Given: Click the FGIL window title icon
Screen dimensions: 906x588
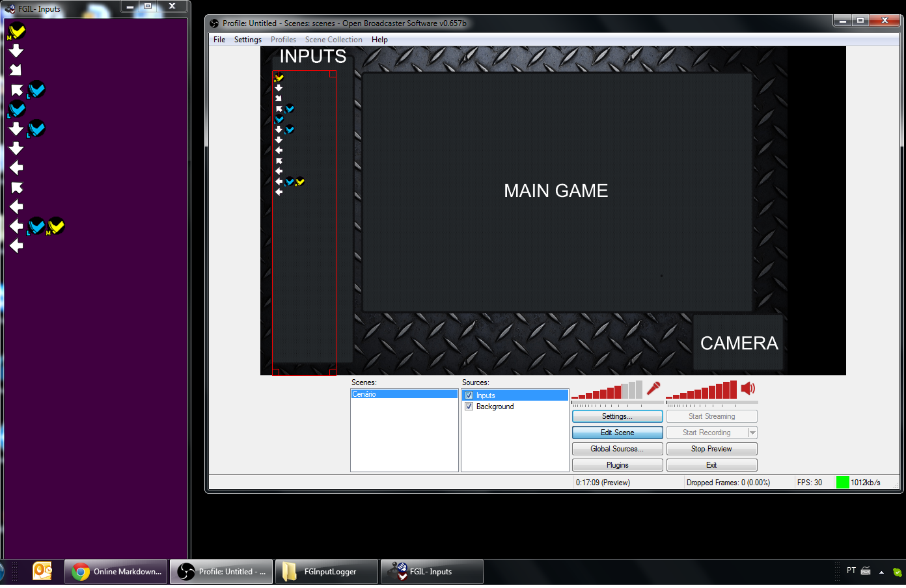Looking at the screenshot, I should [x=10, y=9].
